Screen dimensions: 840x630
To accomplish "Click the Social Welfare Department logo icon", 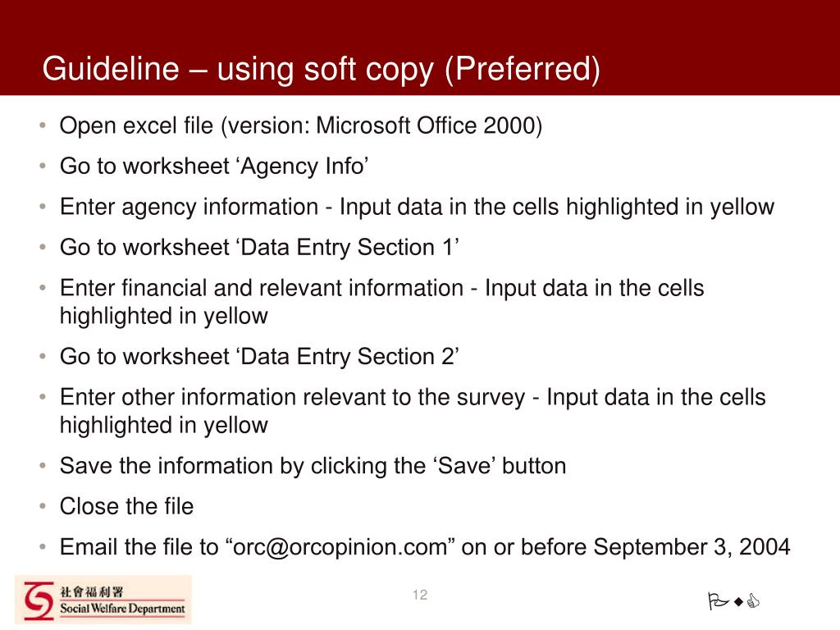I will pyautogui.click(x=39, y=600).
